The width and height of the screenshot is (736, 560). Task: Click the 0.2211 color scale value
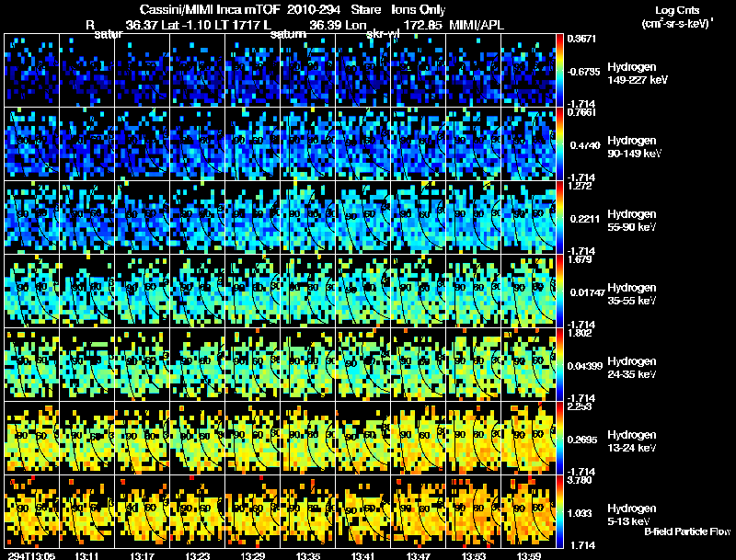[x=585, y=219]
